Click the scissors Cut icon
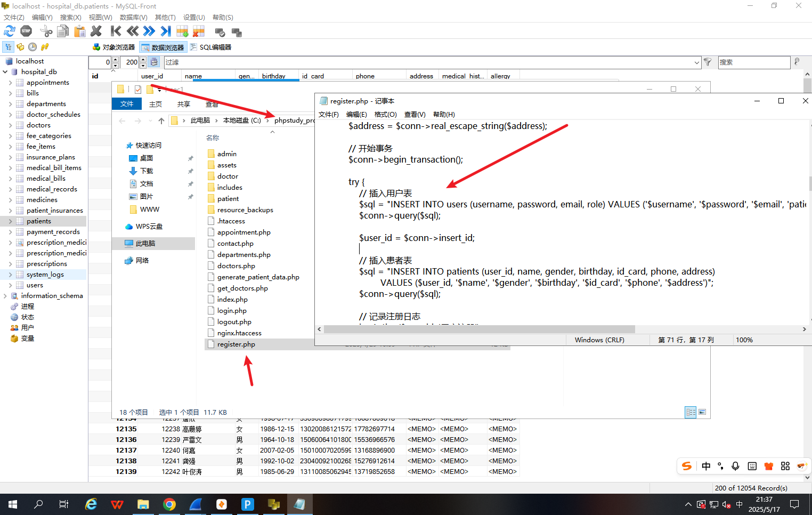Image resolution: width=812 pixels, height=515 pixels. pos(46,31)
